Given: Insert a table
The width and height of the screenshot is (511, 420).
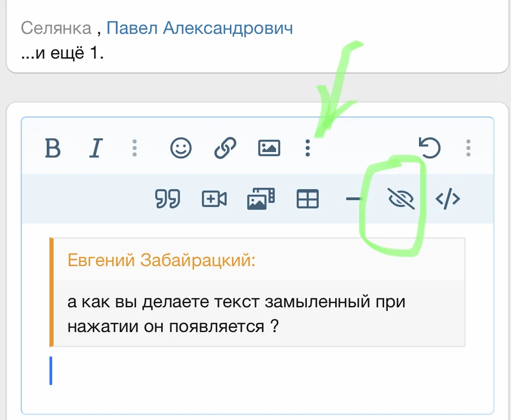Looking at the screenshot, I should click(x=308, y=199).
